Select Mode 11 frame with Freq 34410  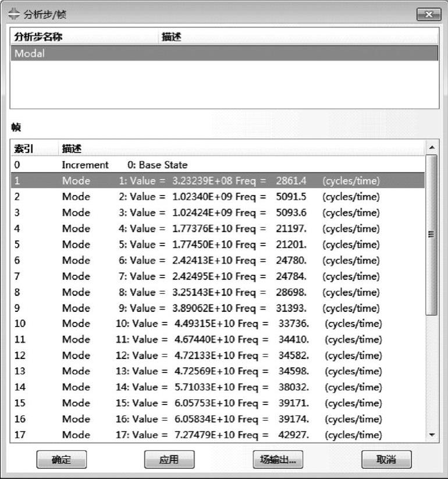click(218, 339)
